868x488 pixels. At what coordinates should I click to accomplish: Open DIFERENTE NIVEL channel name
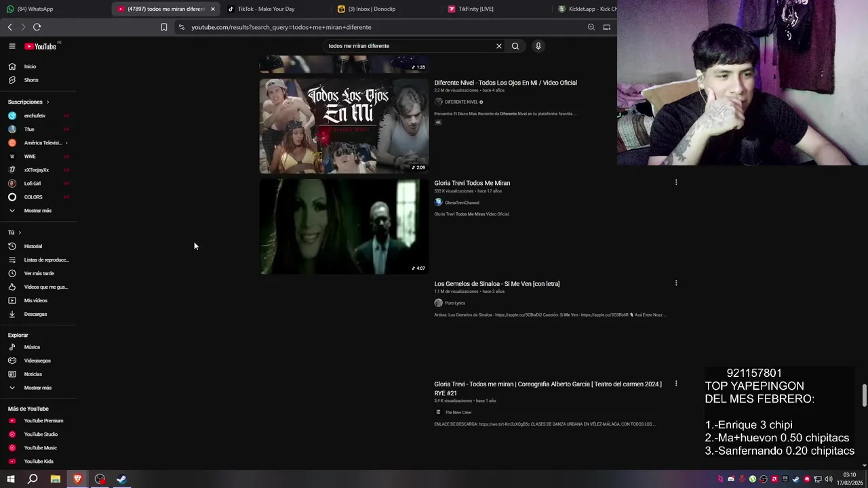[462, 102]
